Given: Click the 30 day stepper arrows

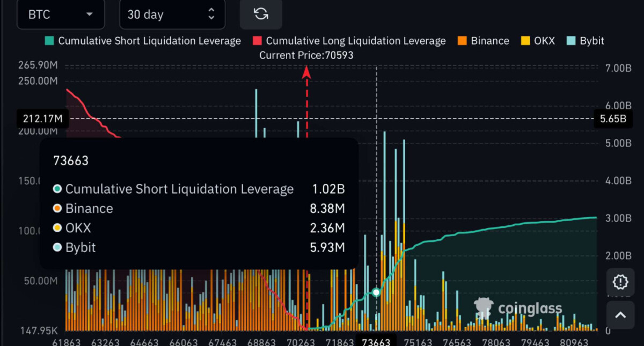Looking at the screenshot, I should tap(211, 14).
